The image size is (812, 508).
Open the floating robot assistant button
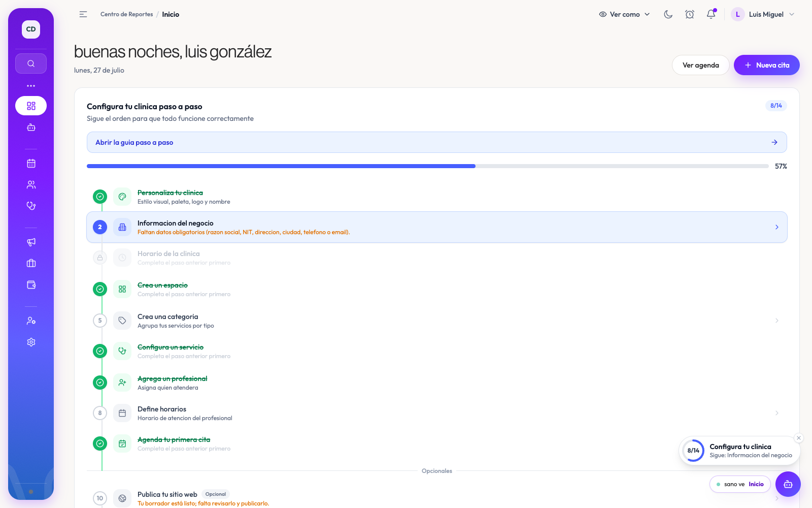(x=788, y=484)
